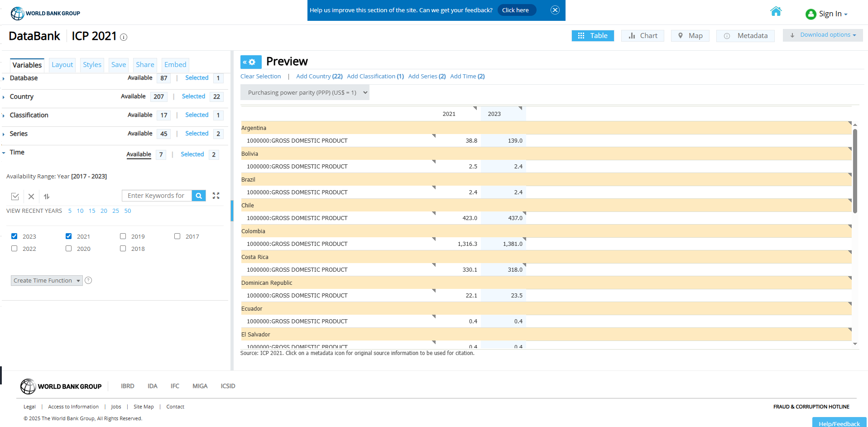Open the Sign In user icon
The height and width of the screenshot is (427, 868).
tap(810, 14)
